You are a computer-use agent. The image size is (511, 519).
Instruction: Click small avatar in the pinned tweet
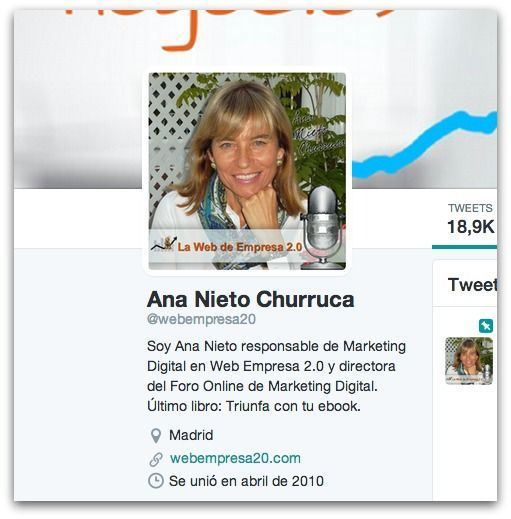pos(469,361)
